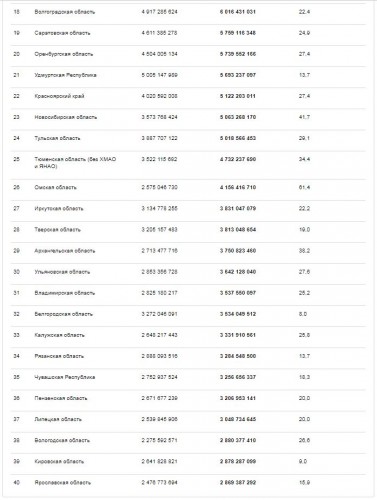Click the Липецкая область row name
This screenshot has height=500, width=377.
pos(58,419)
